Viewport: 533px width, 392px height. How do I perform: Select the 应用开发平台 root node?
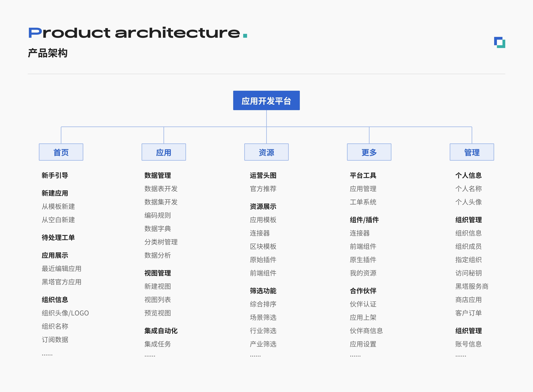[x=266, y=101]
